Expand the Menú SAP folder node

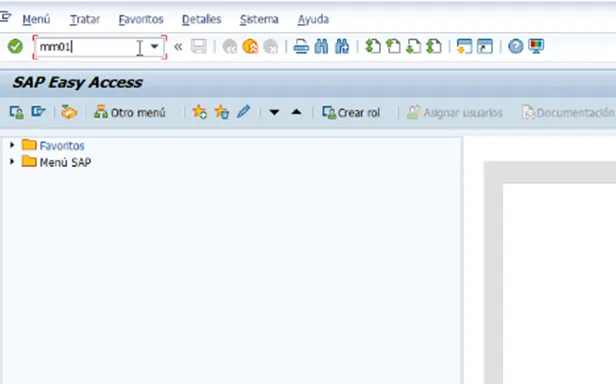12,162
